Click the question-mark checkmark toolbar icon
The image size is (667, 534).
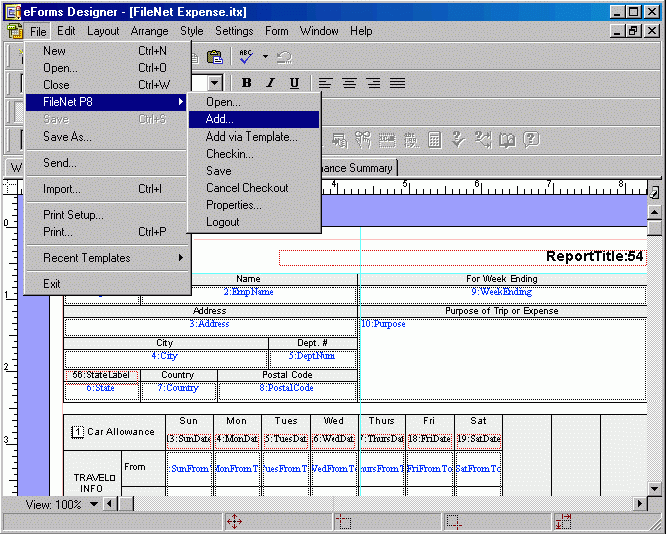tap(458, 140)
